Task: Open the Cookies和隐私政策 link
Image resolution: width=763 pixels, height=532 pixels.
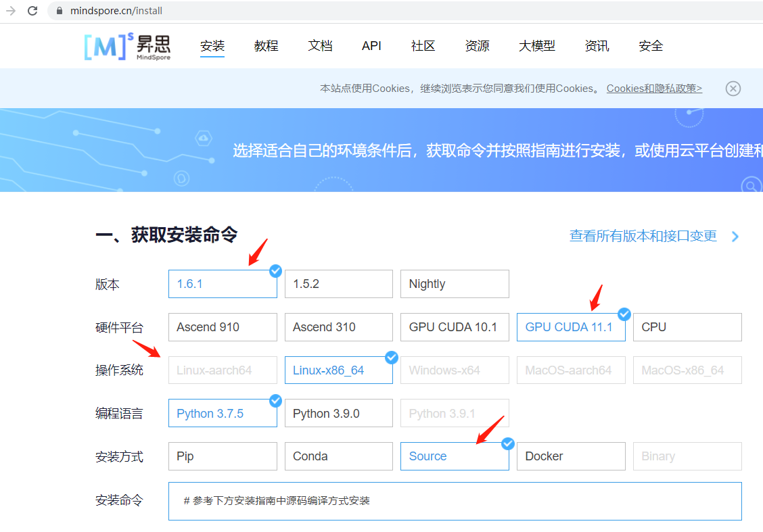Action: pos(654,89)
